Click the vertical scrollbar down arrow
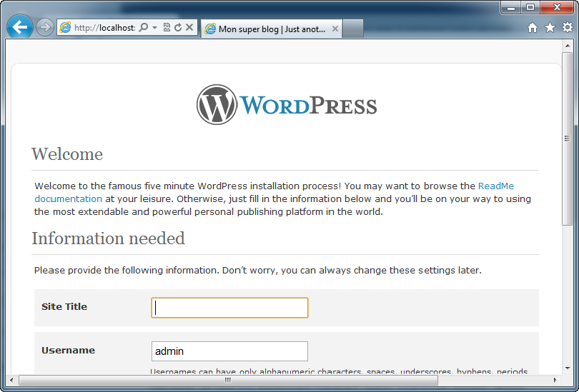 pyautogui.click(x=568, y=368)
